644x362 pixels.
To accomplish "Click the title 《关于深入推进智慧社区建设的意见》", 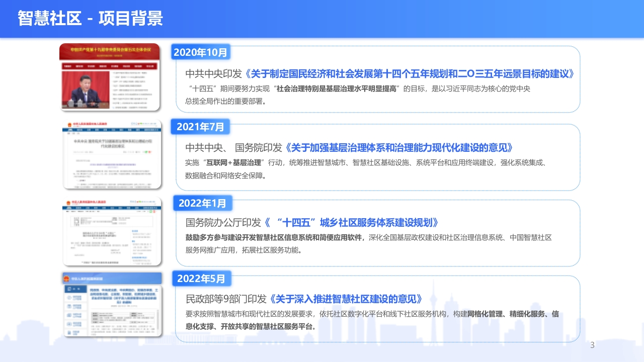I will [346, 299].
